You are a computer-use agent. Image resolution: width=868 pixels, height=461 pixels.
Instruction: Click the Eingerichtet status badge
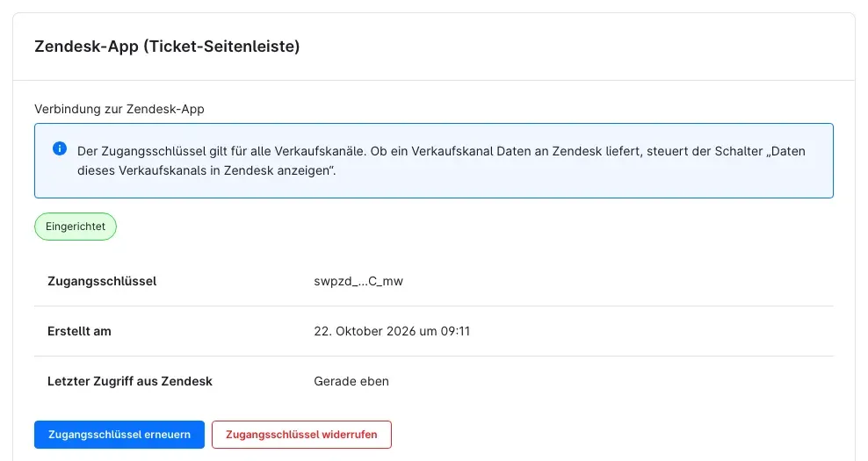(x=76, y=227)
